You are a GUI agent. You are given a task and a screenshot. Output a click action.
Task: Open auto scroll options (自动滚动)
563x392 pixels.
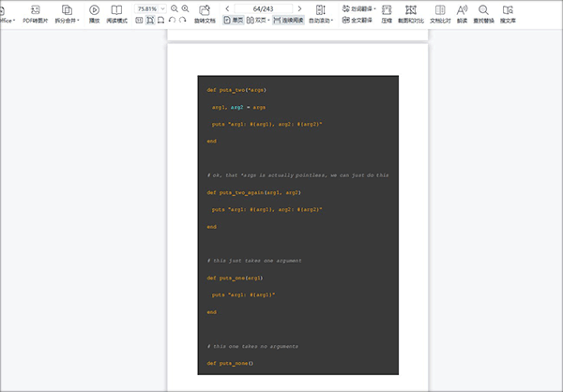[321, 14]
